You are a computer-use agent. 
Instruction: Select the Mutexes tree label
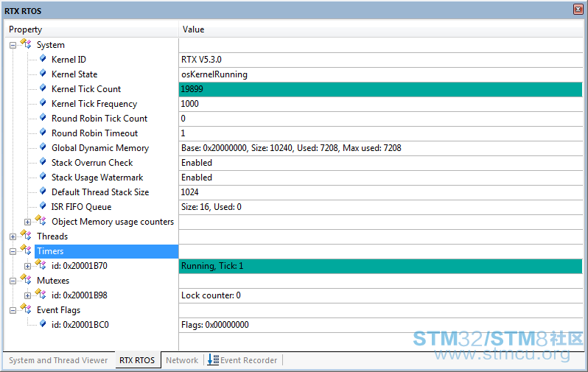53,281
